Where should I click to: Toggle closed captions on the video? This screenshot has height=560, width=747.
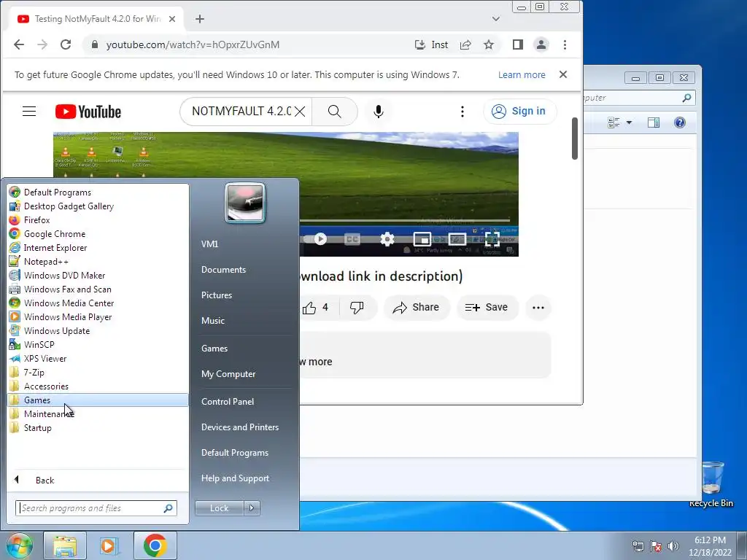(x=352, y=239)
